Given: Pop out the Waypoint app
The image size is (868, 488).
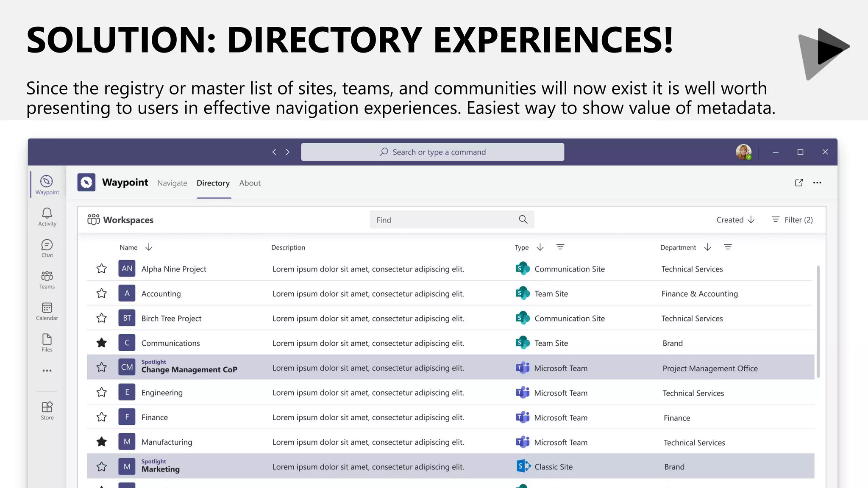Looking at the screenshot, I should click(799, 183).
